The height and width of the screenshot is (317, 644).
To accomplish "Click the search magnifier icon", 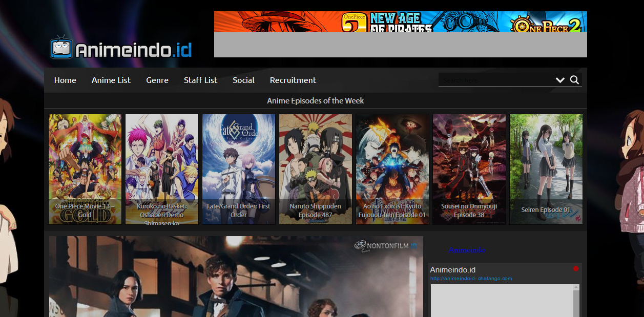I will pyautogui.click(x=574, y=80).
